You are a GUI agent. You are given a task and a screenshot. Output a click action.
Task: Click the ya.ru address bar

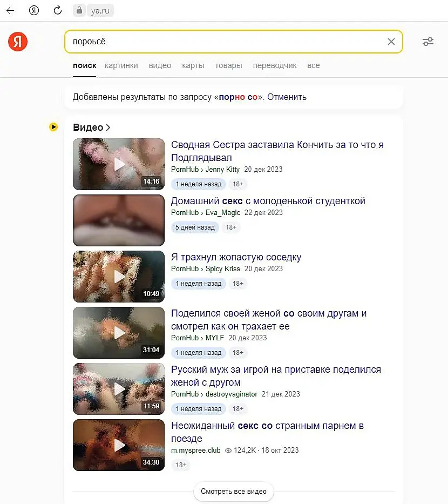click(100, 11)
